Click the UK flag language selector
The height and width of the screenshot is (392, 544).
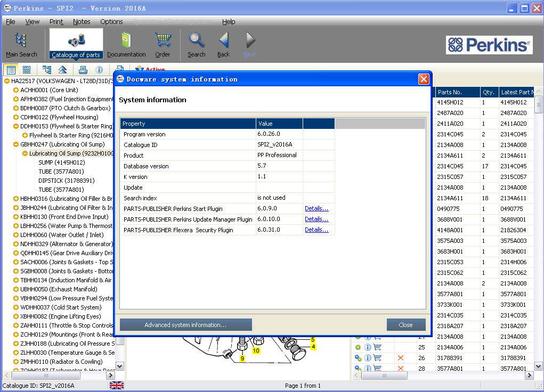coord(116,386)
